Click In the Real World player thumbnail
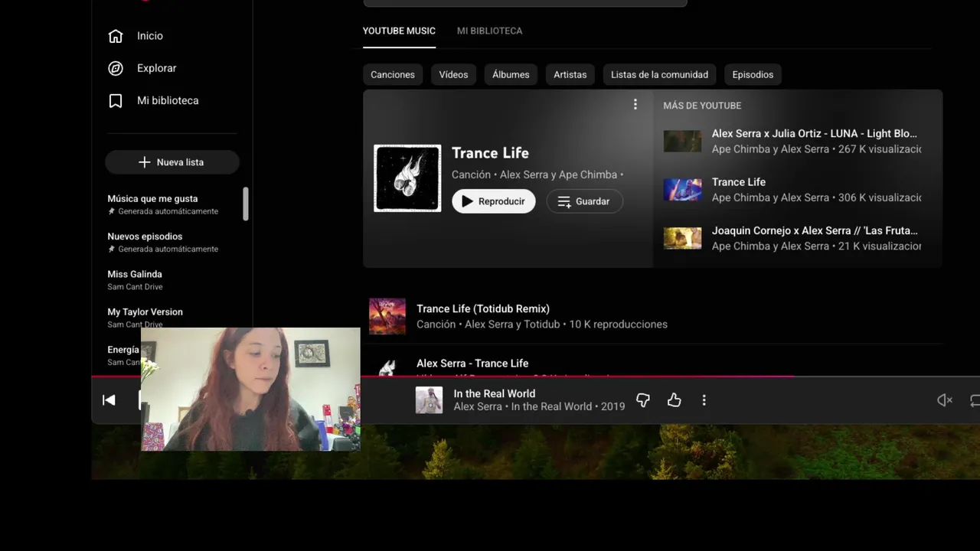980x551 pixels. [x=429, y=400]
